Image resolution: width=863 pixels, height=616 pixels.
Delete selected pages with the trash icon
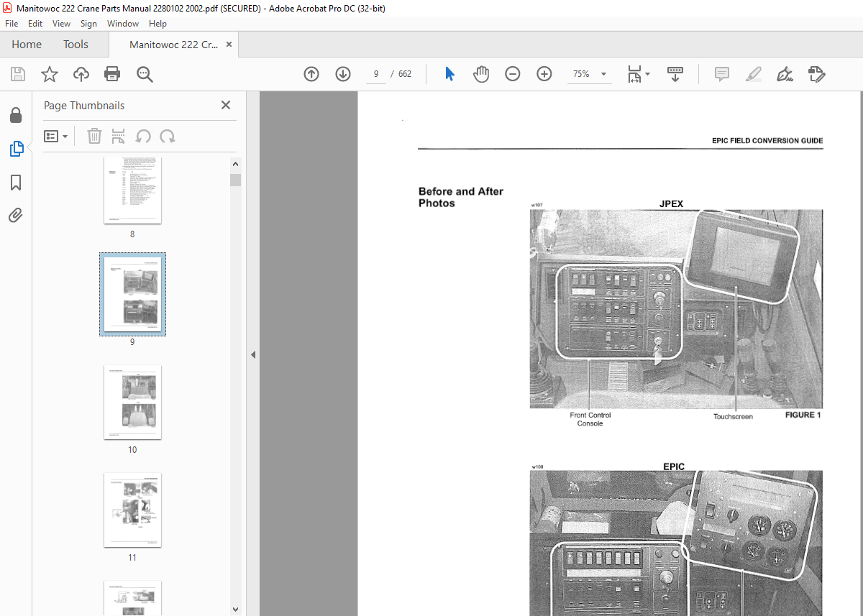94,136
